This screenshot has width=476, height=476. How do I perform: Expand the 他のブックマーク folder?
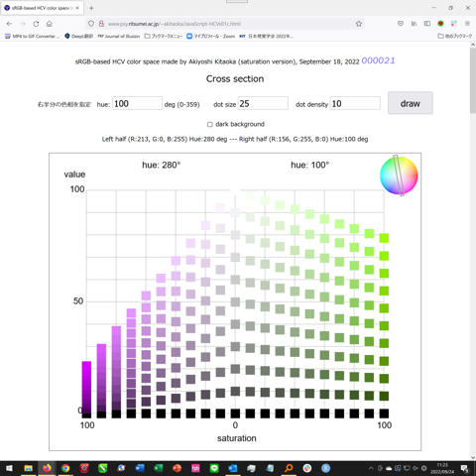tap(454, 36)
